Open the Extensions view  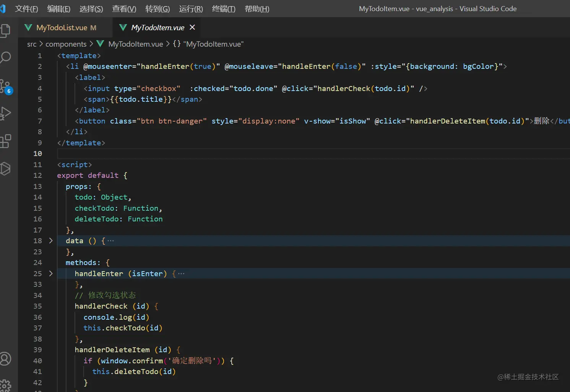pyautogui.click(x=5, y=141)
